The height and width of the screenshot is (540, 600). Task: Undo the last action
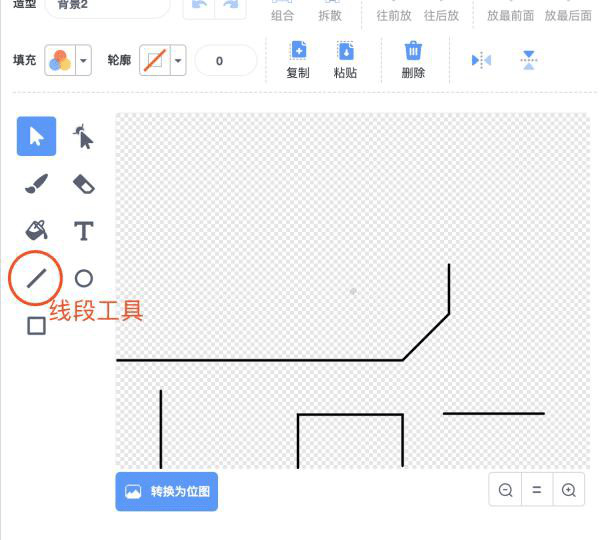pos(199,5)
